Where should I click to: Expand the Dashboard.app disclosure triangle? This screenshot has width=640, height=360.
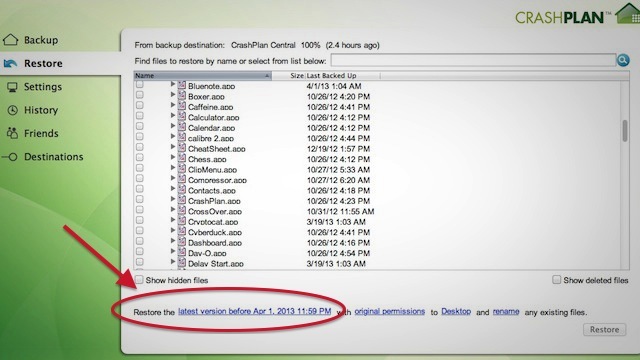pyautogui.click(x=173, y=241)
